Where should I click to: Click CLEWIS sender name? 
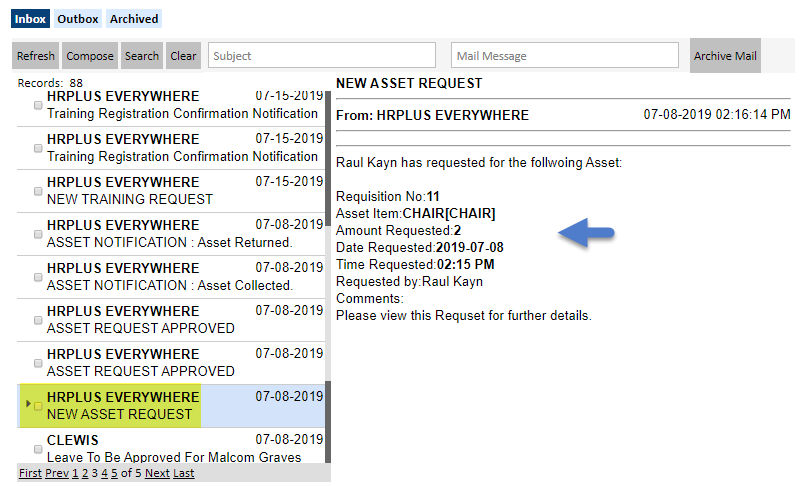(73, 440)
